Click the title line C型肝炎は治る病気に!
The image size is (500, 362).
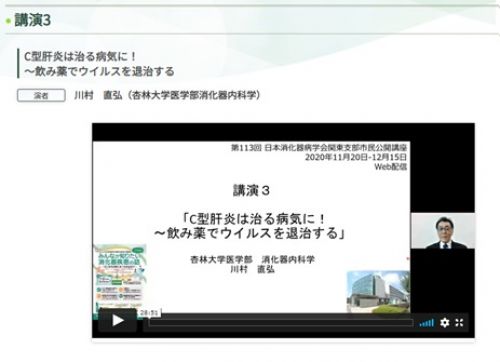point(80,56)
